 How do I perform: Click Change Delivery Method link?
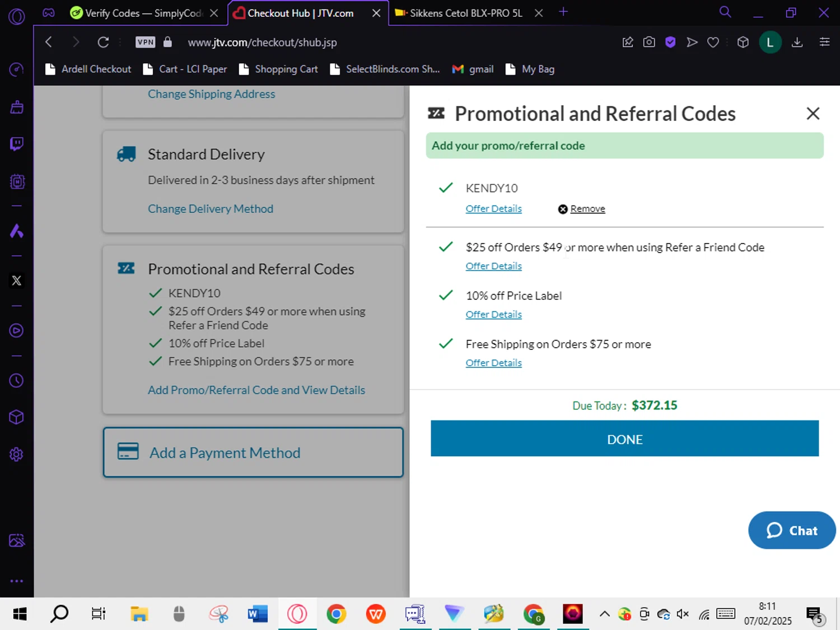coord(211,209)
